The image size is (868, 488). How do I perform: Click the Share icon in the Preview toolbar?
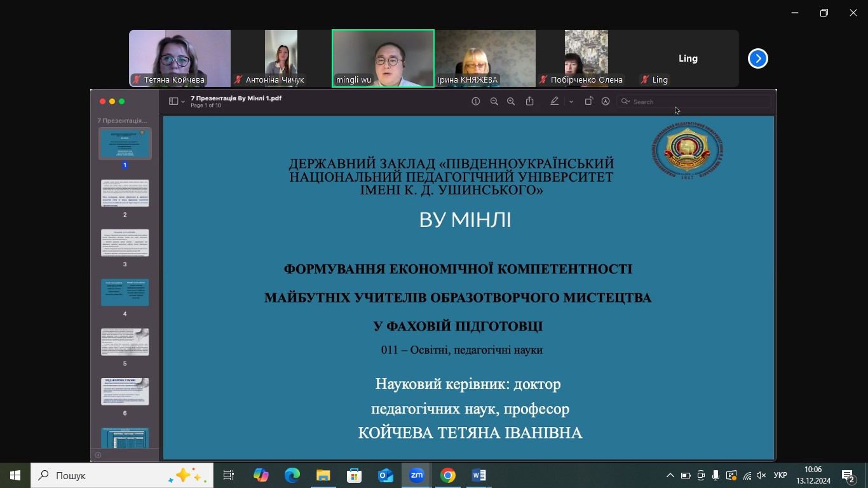pos(530,102)
